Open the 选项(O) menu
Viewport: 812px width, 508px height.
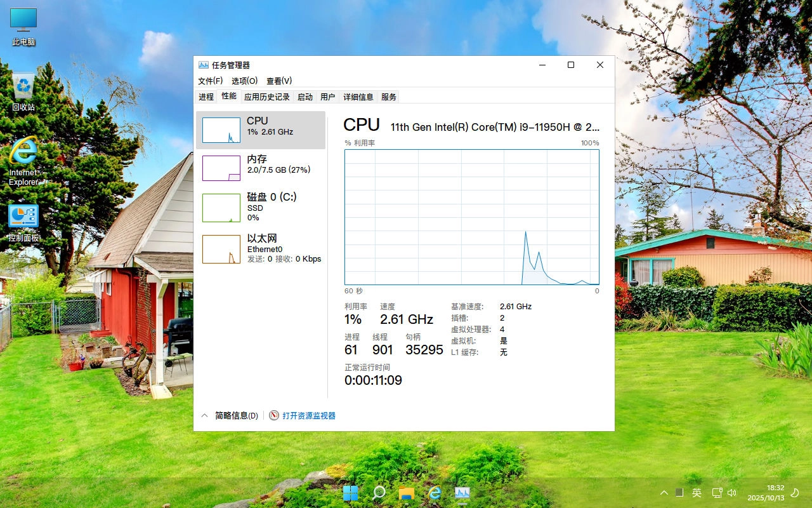click(x=245, y=81)
